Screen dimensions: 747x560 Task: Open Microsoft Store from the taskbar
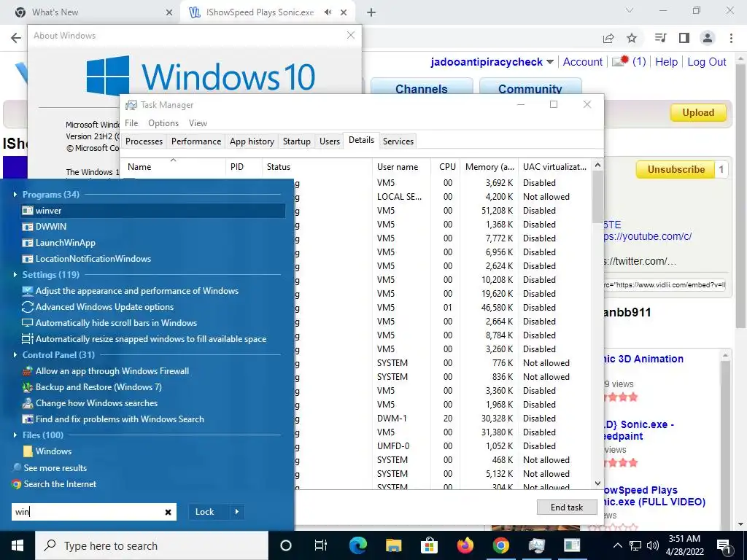[x=429, y=545]
